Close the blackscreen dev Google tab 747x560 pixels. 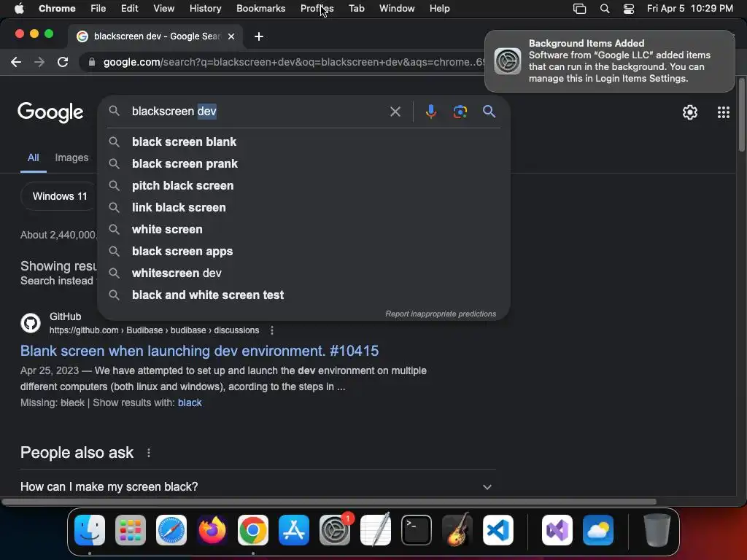(x=231, y=36)
